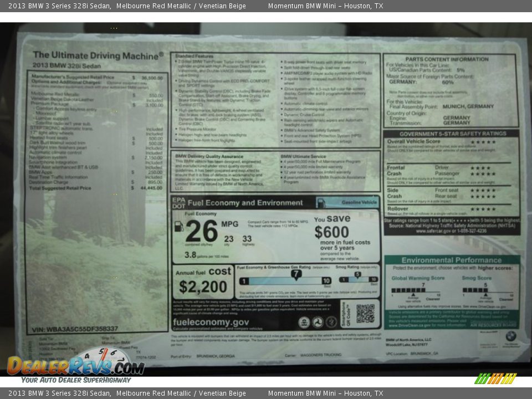
Task: Click the fuel pump icon beside 26 MPG
Action: pos(179,226)
